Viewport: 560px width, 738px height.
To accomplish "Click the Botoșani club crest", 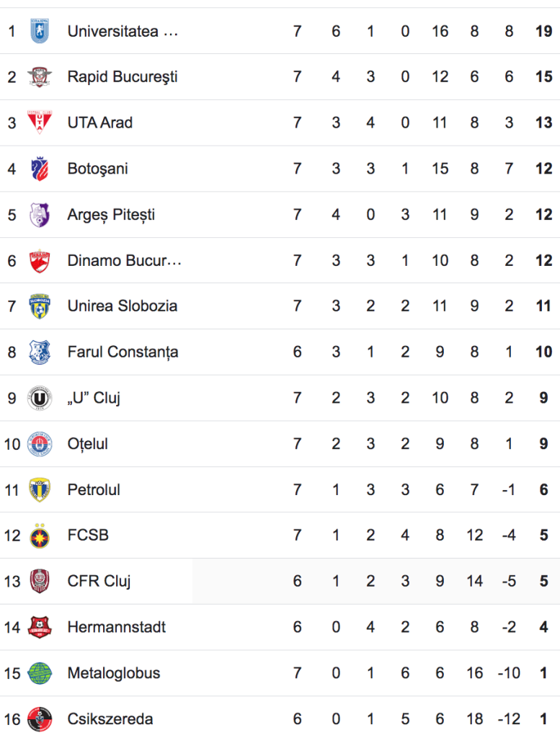I will click(40, 169).
